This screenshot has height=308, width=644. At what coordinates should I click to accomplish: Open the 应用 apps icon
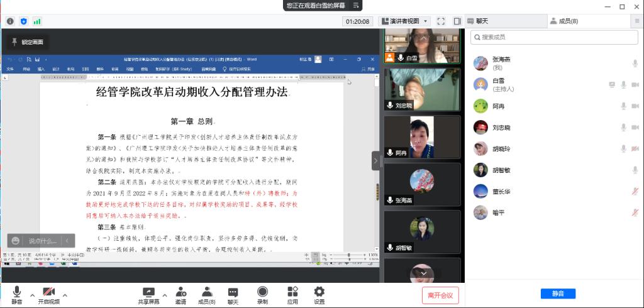[292, 292]
